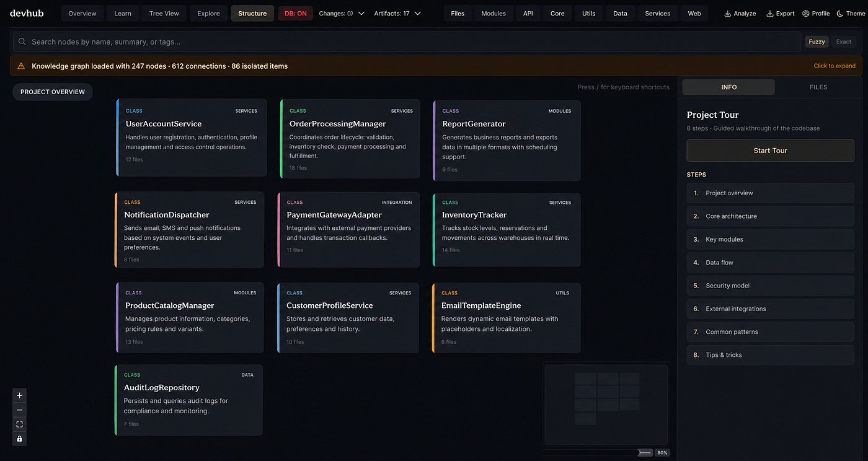Filter by API category
868x461 pixels.
coord(528,13)
